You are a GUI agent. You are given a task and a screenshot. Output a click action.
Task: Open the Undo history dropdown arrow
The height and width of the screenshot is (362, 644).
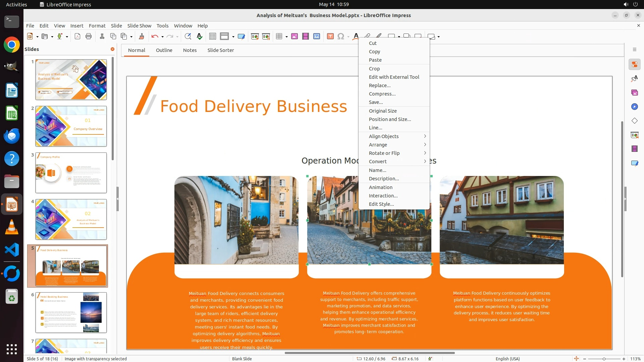[162, 37]
